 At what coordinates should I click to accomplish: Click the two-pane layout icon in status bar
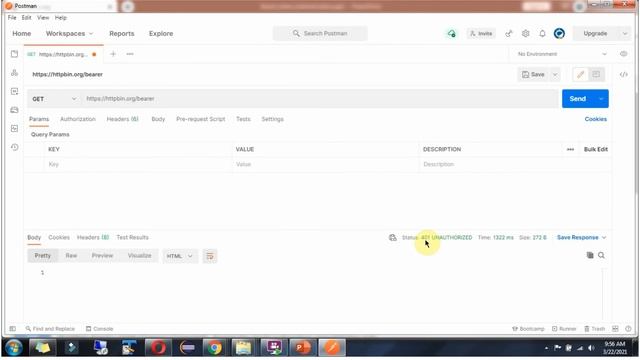tap(615, 329)
